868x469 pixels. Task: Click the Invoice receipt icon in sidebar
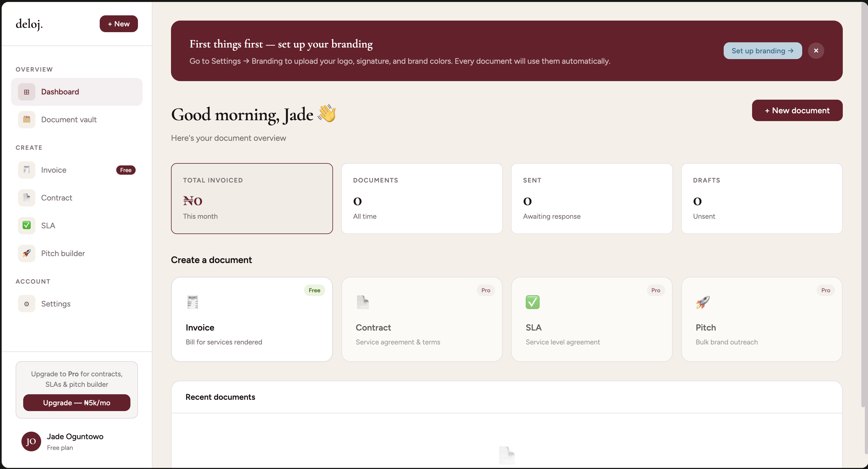point(27,170)
